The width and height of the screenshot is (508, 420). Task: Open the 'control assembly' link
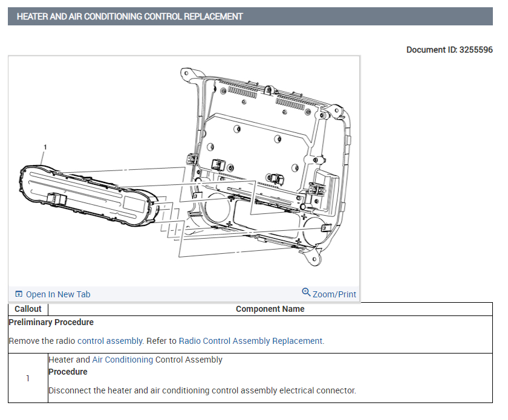pos(110,341)
